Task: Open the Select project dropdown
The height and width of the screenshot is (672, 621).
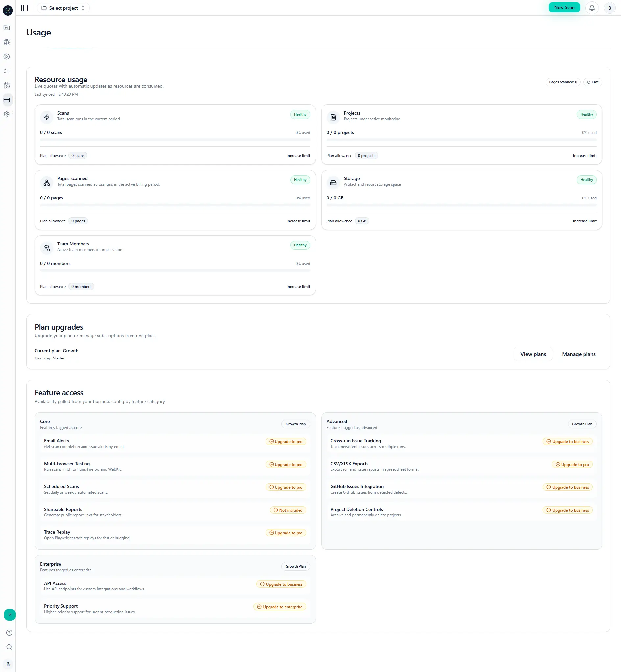Action: pyautogui.click(x=63, y=8)
